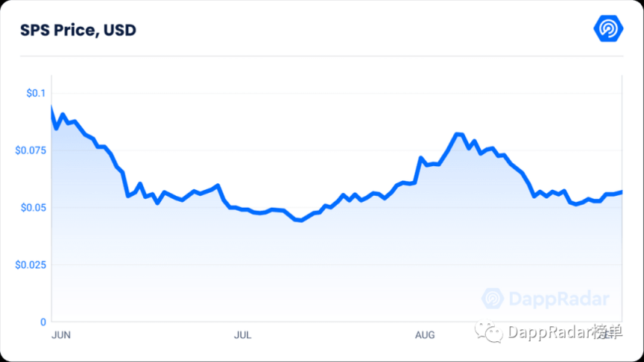Click the July lowest point on line

point(301,220)
